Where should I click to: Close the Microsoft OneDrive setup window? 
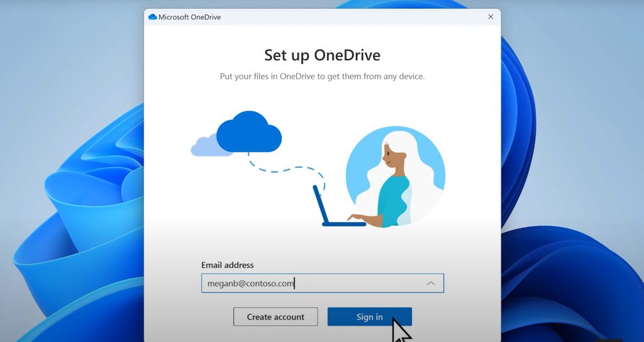point(491,17)
